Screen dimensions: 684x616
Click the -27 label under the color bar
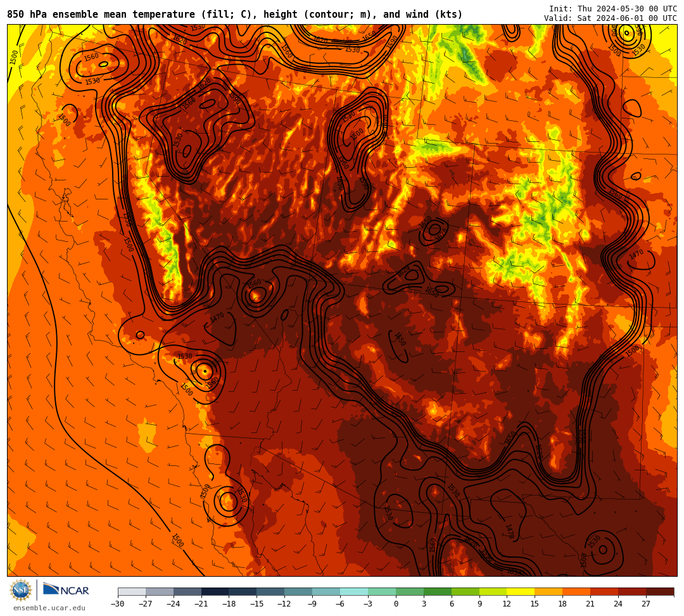tap(146, 604)
